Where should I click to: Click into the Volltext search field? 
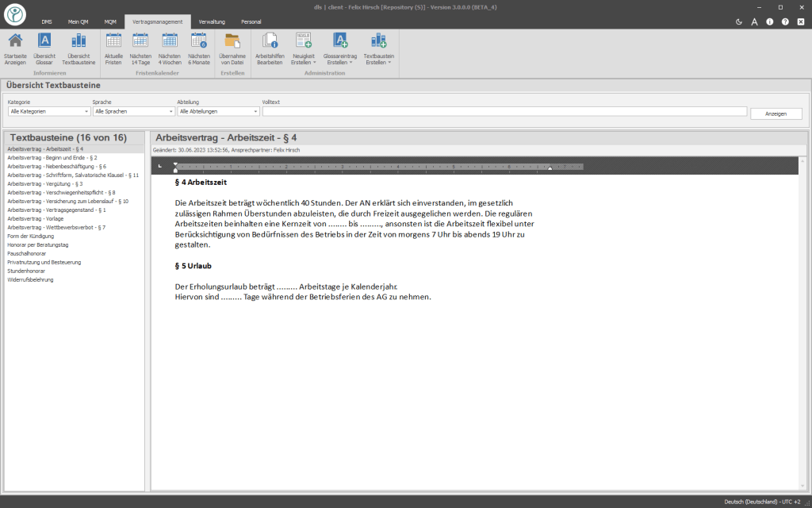tap(504, 111)
